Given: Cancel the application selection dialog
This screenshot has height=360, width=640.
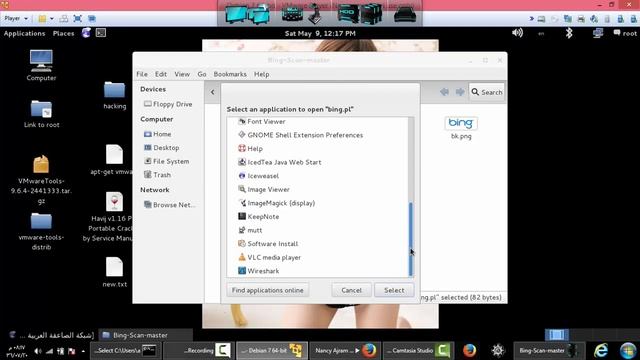Looking at the screenshot, I should click(351, 290).
